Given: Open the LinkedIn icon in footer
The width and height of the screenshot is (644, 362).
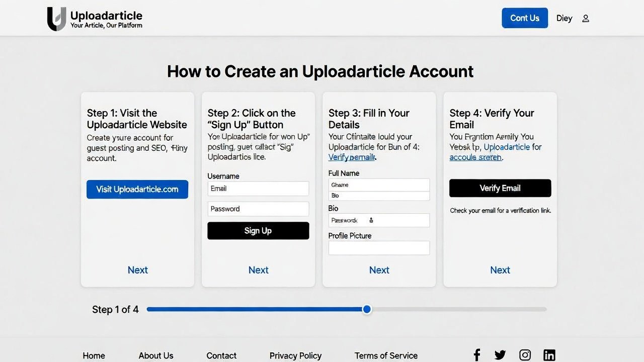Looking at the screenshot, I should coord(549,354).
